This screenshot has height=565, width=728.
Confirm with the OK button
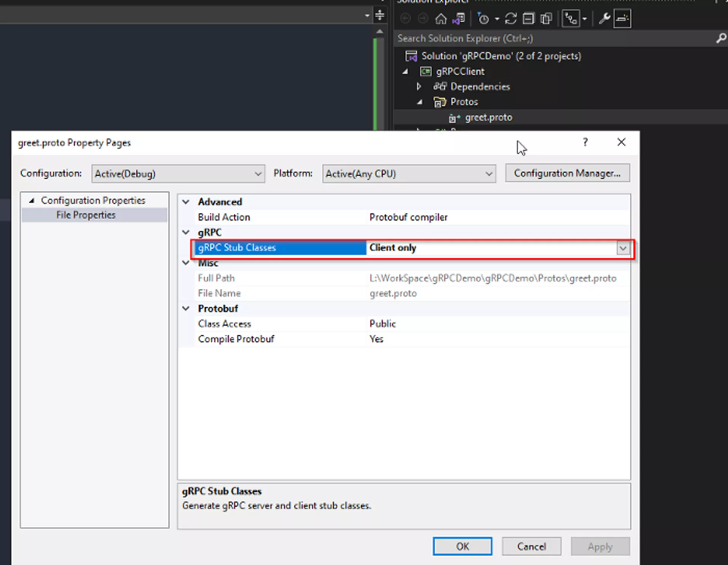click(462, 546)
